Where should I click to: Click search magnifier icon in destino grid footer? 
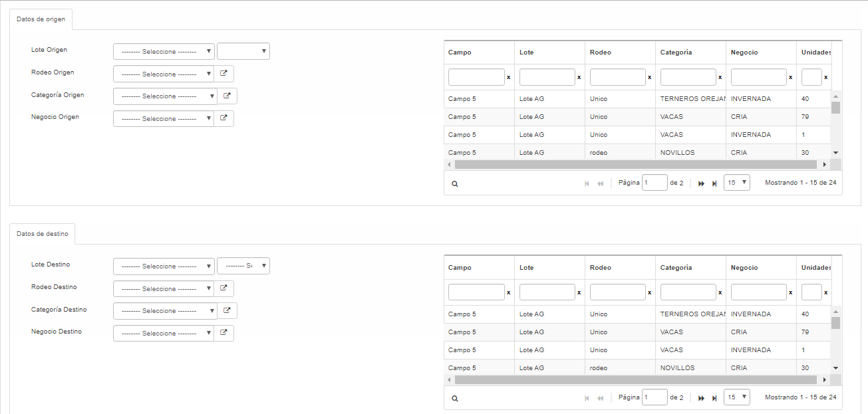pyautogui.click(x=455, y=399)
